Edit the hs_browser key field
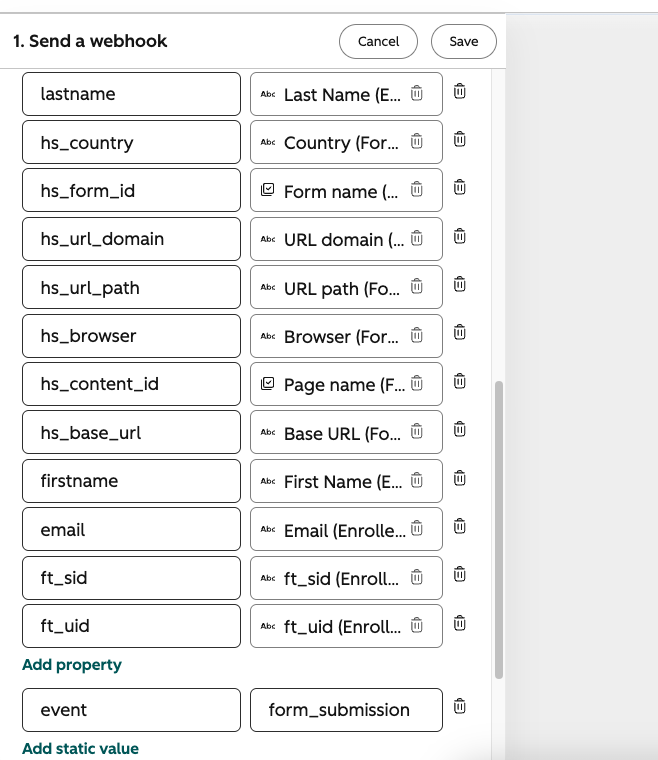The width and height of the screenshot is (658, 760). (x=131, y=336)
